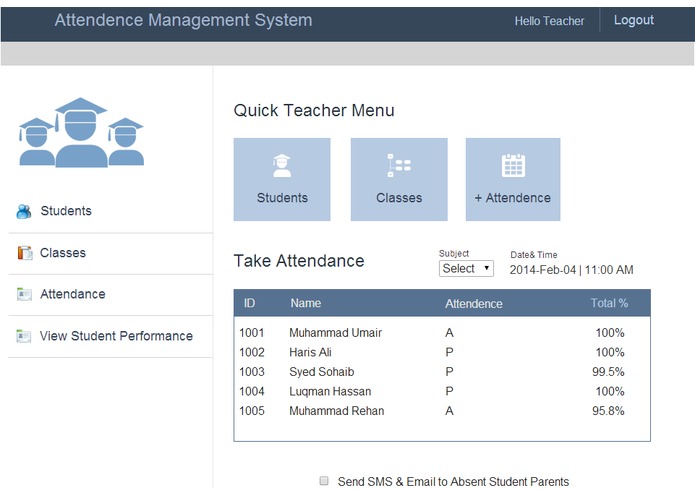Select student name Haris Ali

point(310,352)
